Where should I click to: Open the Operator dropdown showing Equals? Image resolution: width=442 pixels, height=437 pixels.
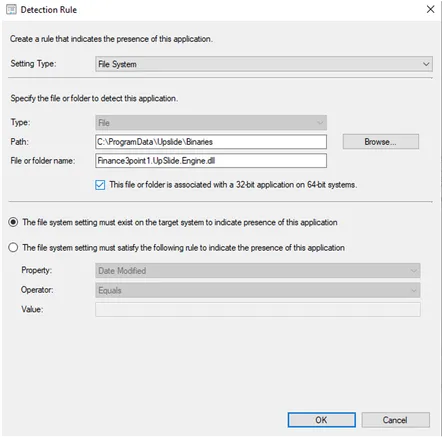258,290
